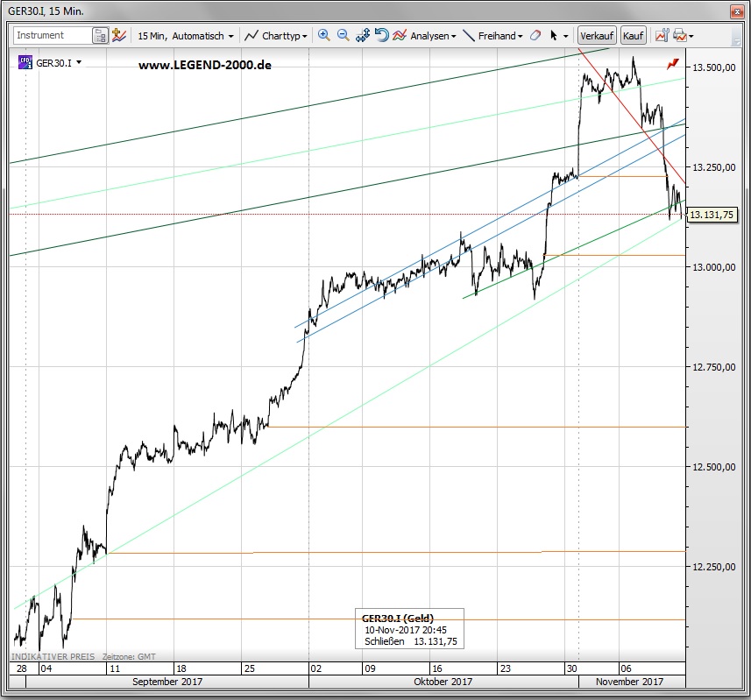Click the red lightning icon on chart
The image size is (751, 700).
672,64
